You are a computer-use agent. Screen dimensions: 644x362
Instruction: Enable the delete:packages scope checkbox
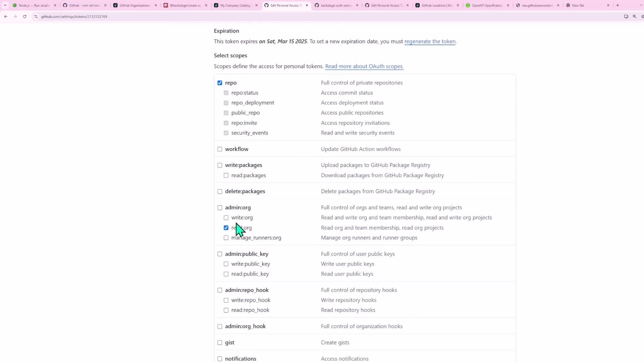click(x=220, y=191)
